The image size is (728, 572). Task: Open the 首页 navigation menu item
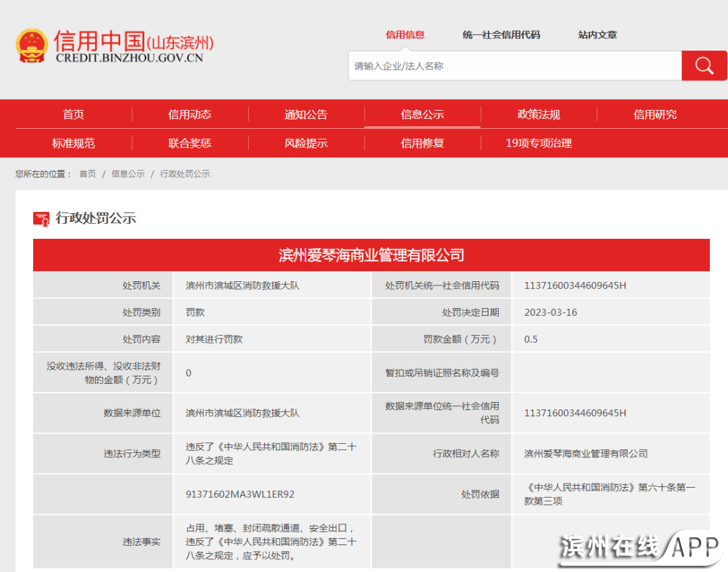[73, 115]
